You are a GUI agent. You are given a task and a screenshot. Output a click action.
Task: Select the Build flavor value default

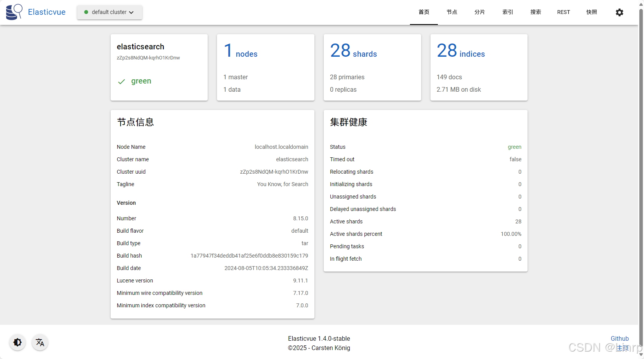click(300, 231)
